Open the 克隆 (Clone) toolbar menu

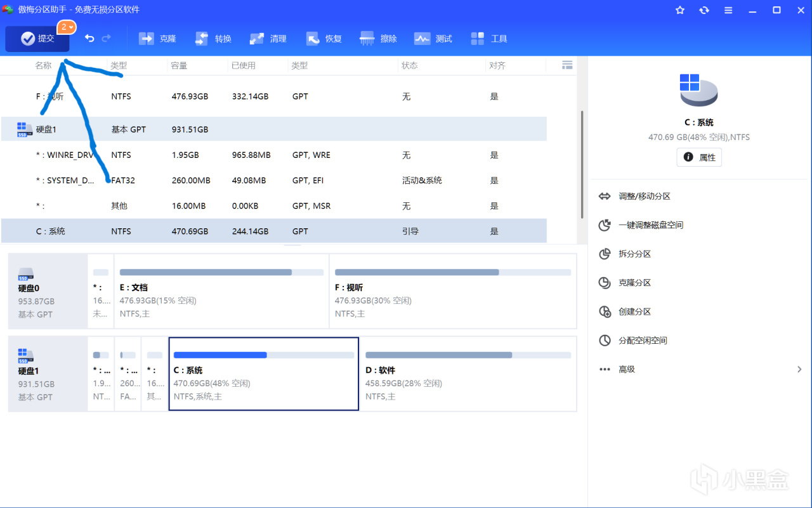157,39
